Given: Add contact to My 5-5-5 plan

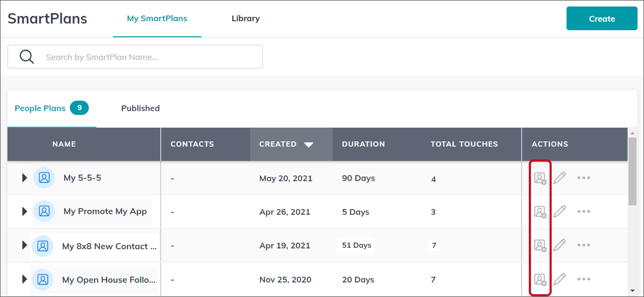Looking at the screenshot, I should click(x=540, y=178).
